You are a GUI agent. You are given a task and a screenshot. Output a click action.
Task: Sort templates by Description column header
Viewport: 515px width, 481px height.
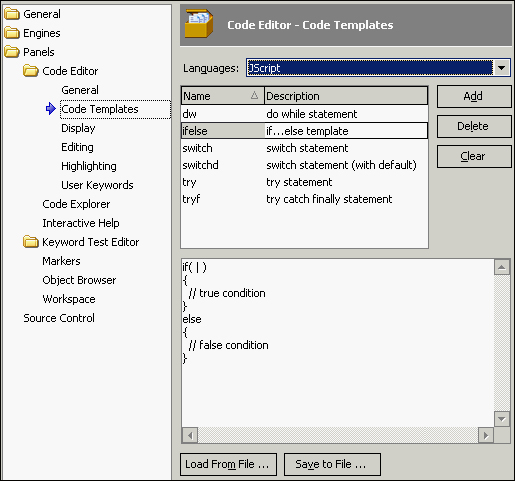tap(346, 96)
